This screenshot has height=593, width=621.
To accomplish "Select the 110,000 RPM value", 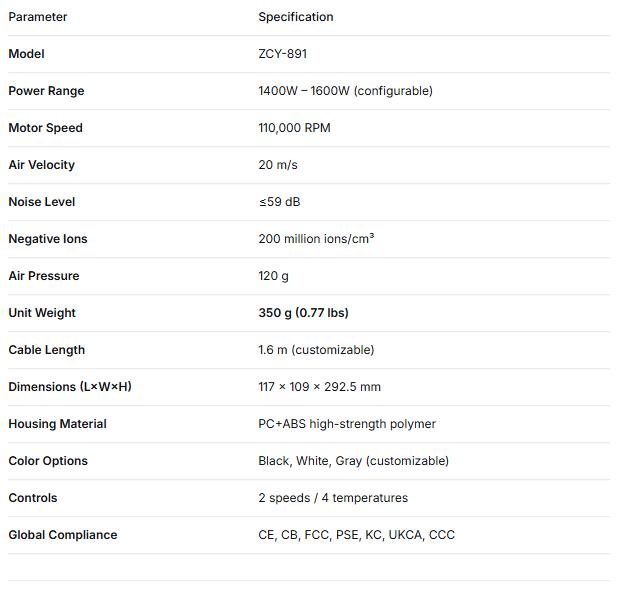I will click(294, 128).
